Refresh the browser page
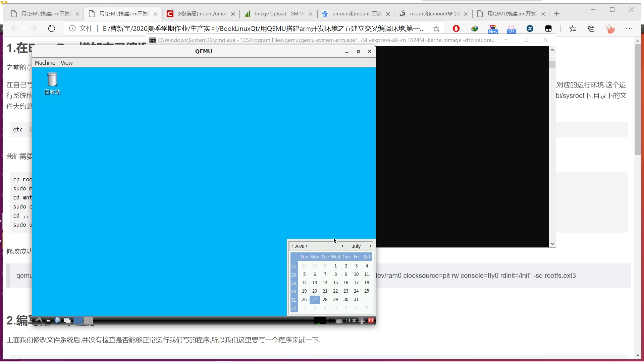This screenshot has width=644, height=362. click(51, 29)
